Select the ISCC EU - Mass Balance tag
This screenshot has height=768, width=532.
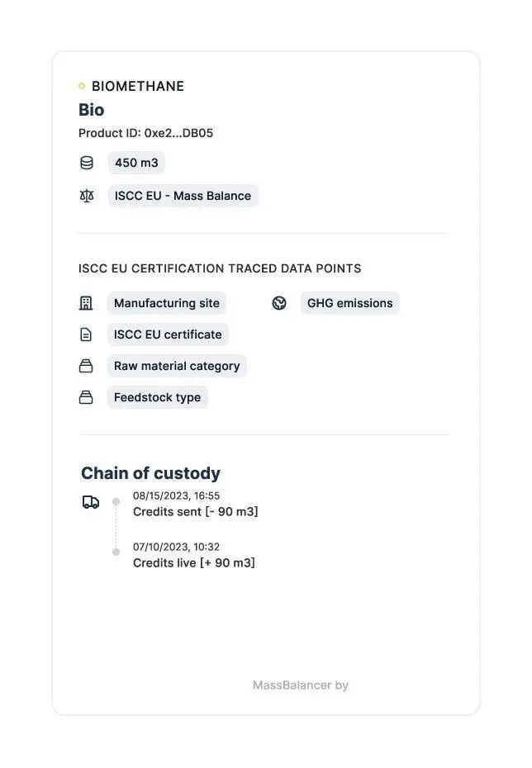pos(183,196)
